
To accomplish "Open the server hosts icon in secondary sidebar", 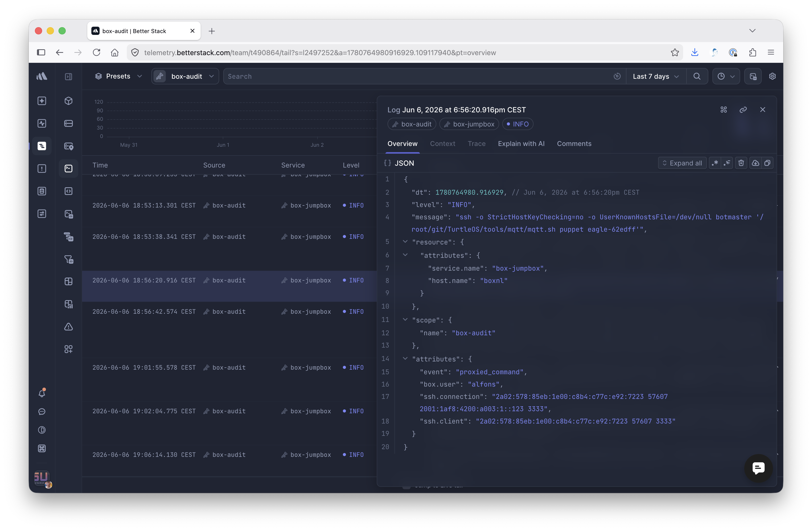I will (x=69, y=123).
